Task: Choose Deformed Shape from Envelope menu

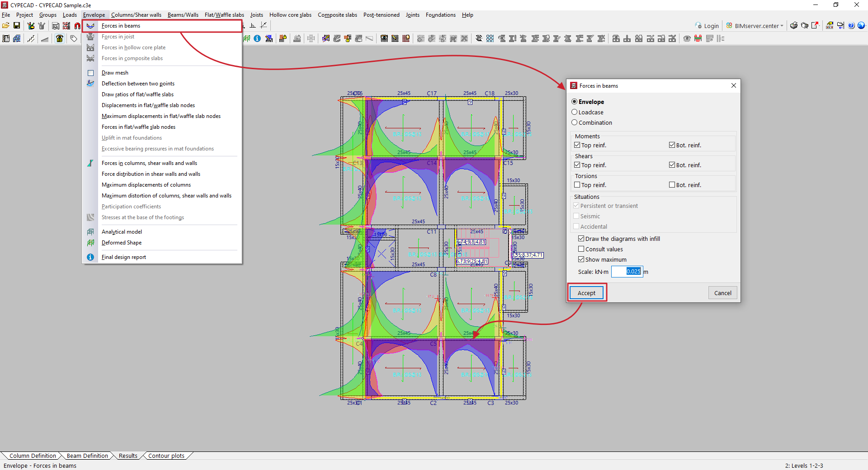Action: point(122,243)
